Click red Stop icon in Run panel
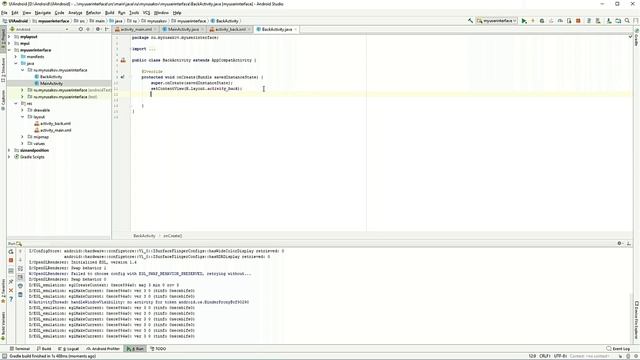This screenshot has height=360, width=640. pos(11,260)
